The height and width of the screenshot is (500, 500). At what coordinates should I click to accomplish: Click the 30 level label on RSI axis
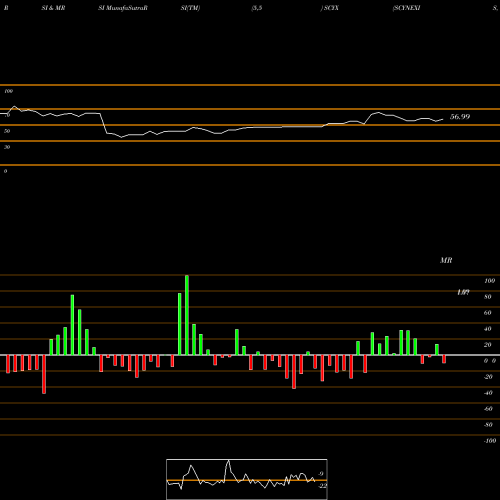point(7,147)
